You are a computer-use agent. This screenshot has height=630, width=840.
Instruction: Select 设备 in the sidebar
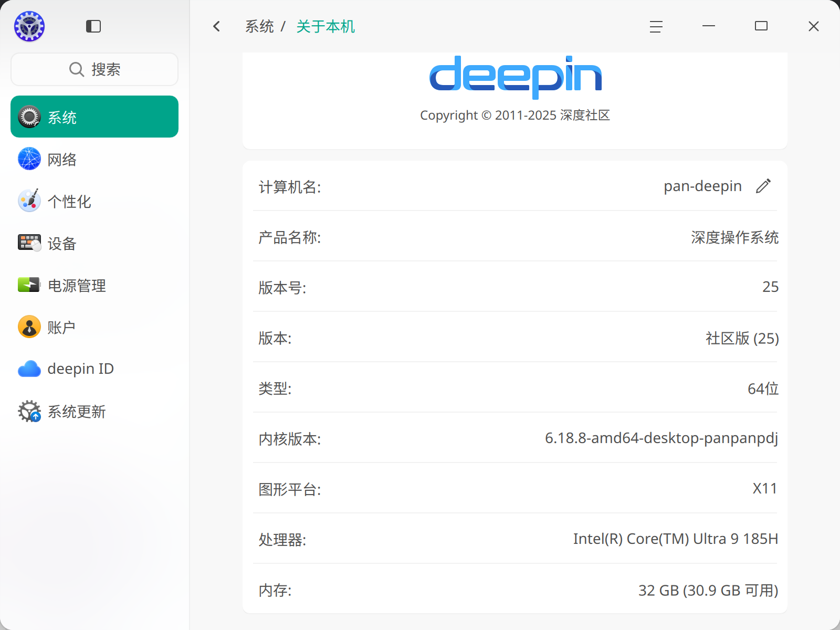click(94, 243)
